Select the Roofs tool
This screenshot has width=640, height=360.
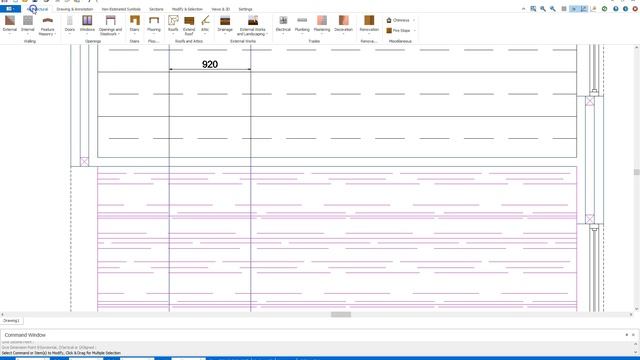coord(173,24)
